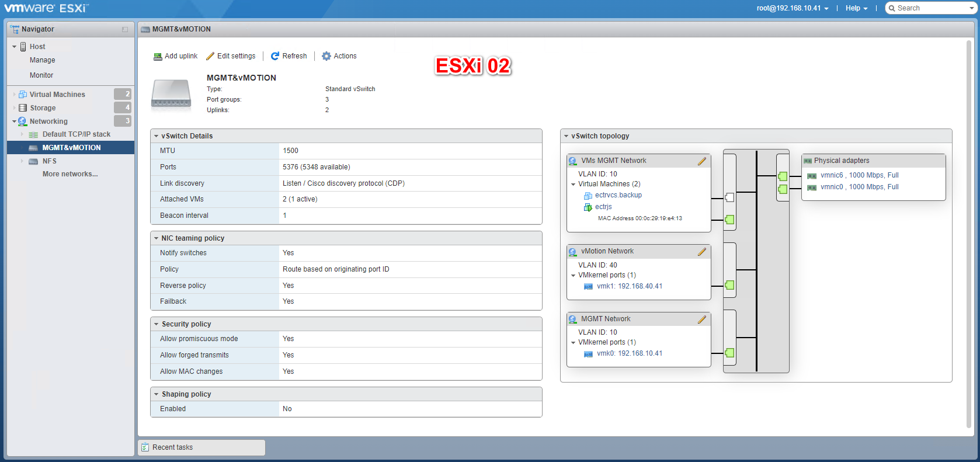Click the Virtual Machines navigator icon
This screenshot has width=980, height=462.
pyautogui.click(x=23, y=95)
